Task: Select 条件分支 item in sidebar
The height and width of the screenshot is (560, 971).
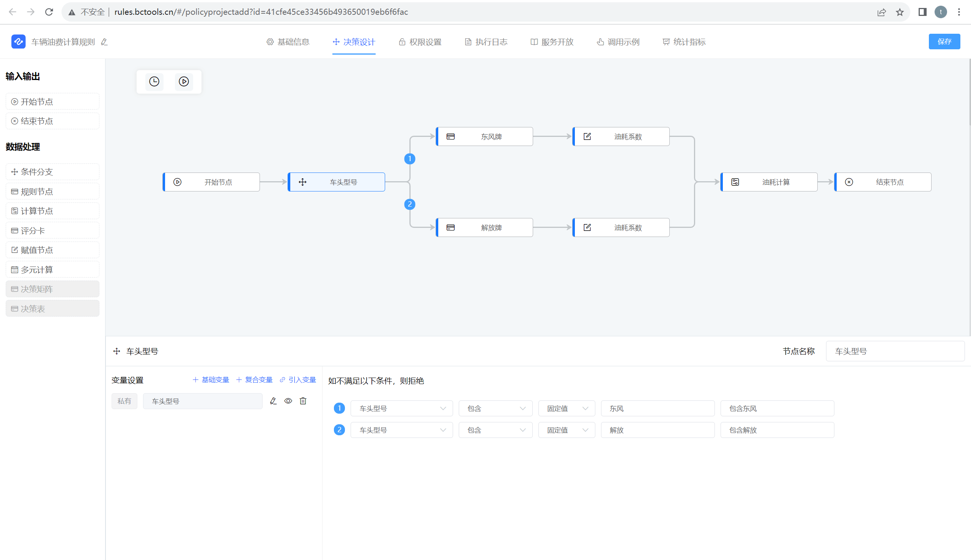Action: click(x=52, y=172)
